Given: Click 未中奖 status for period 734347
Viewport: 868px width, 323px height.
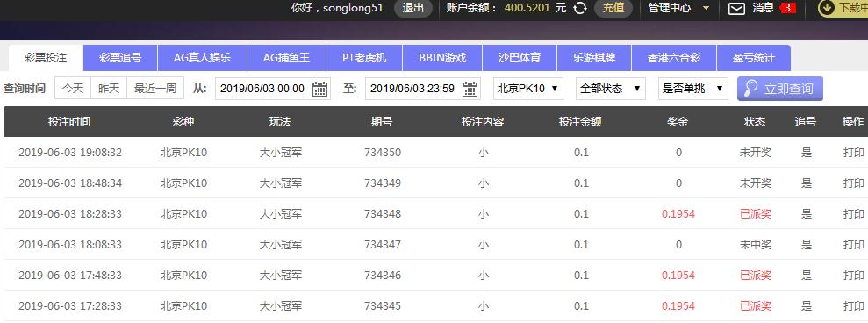Looking at the screenshot, I should click(756, 244).
